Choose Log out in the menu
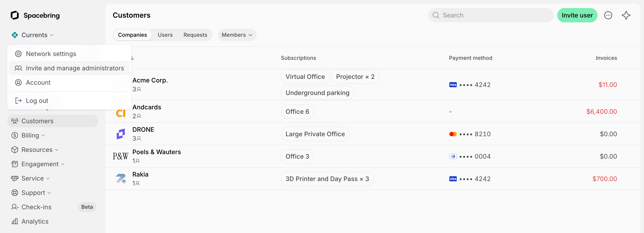Image resolution: width=644 pixels, height=233 pixels. (69, 101)
